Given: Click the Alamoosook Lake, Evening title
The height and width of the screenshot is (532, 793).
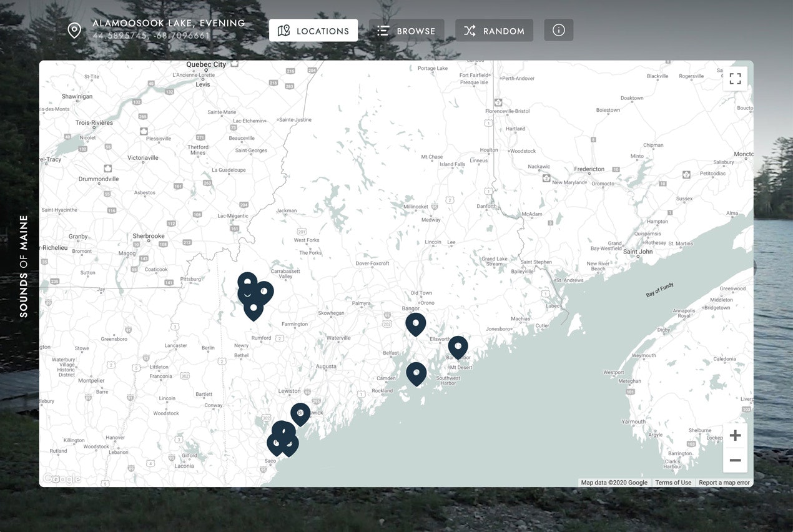Looking at the screenshot, I should (169, 23).
